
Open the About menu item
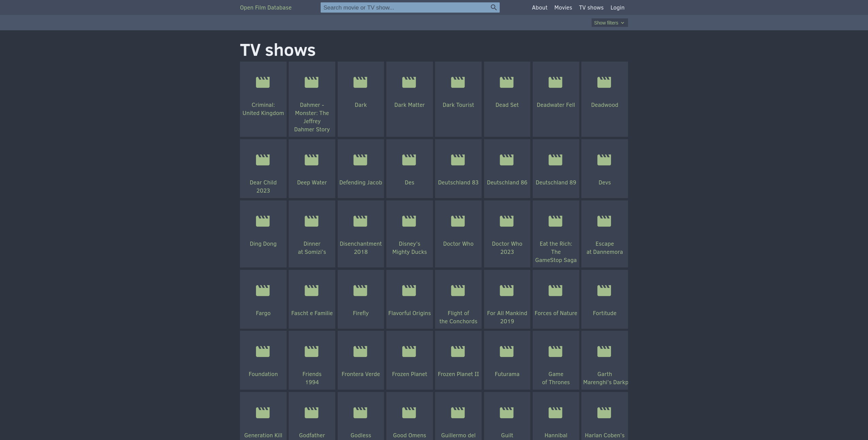pyautogui.click(x=540, y=7)
